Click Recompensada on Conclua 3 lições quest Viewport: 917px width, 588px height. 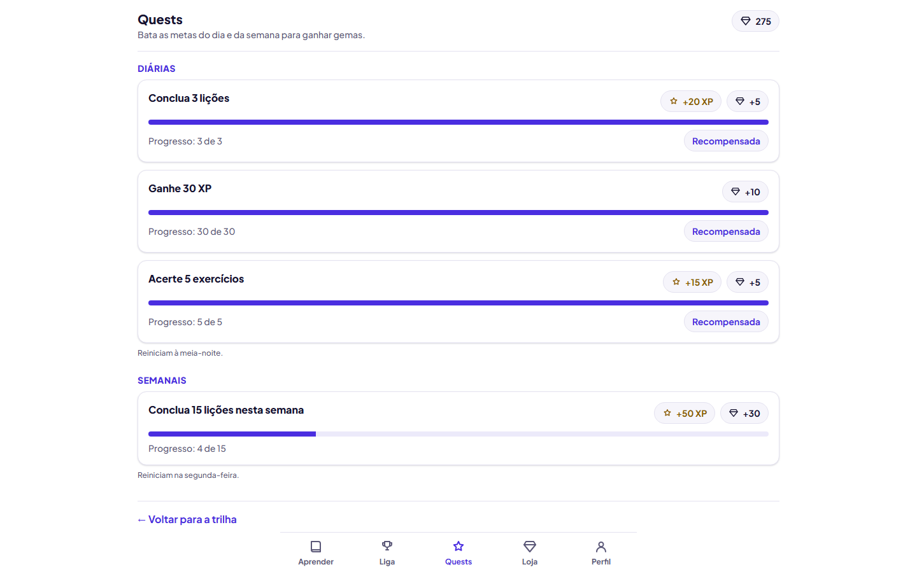[x=726, y=141]
